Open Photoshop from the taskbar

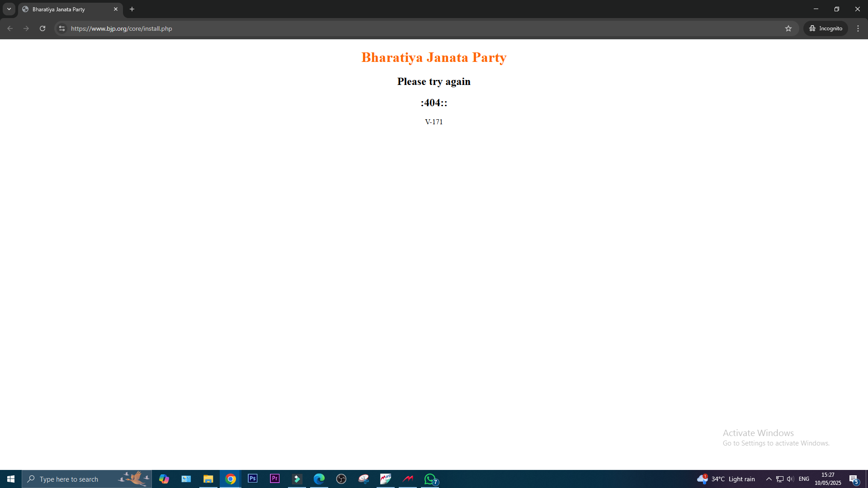252,479
